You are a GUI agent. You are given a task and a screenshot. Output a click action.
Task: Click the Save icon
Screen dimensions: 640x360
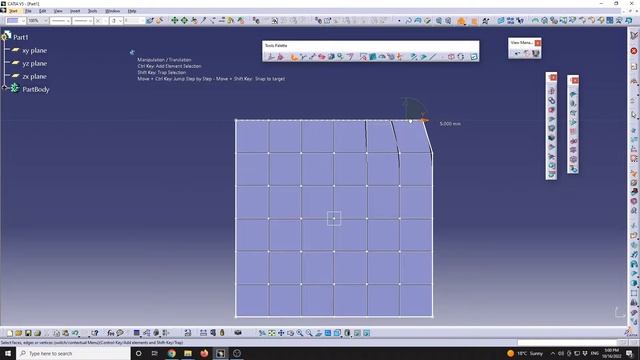(28, 333)
